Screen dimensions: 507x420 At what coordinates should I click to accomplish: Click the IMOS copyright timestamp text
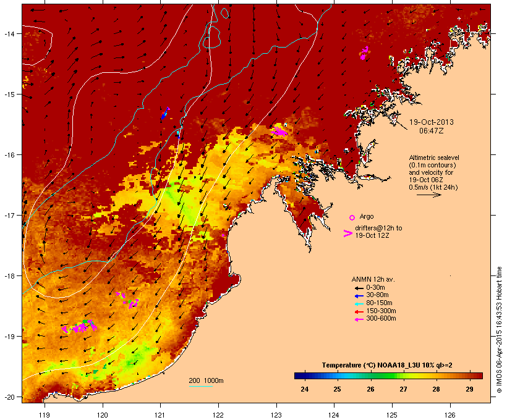(500, 330)
